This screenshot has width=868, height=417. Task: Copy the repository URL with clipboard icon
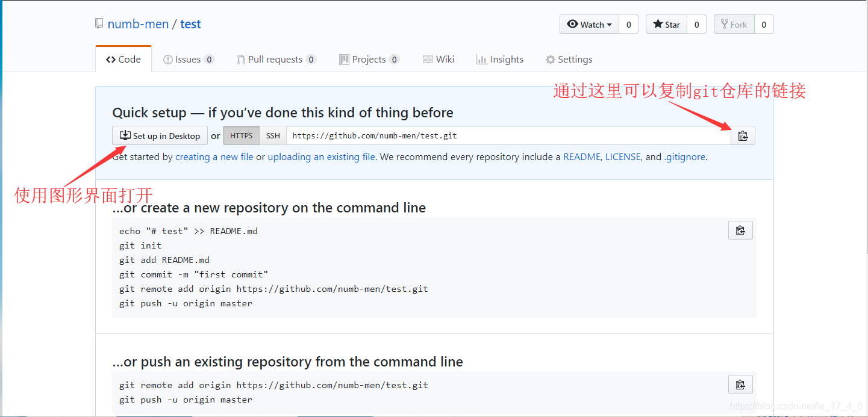tap(743, 136)
